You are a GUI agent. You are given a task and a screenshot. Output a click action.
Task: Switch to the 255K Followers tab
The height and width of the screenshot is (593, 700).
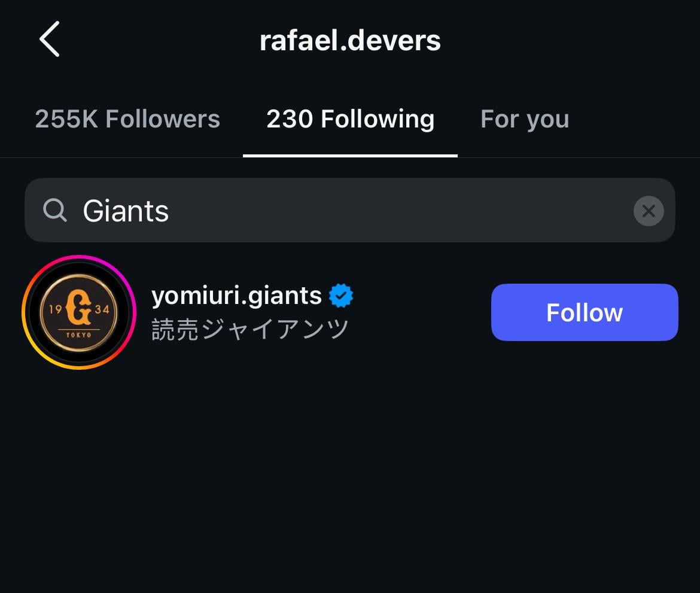tap(127, 119)
